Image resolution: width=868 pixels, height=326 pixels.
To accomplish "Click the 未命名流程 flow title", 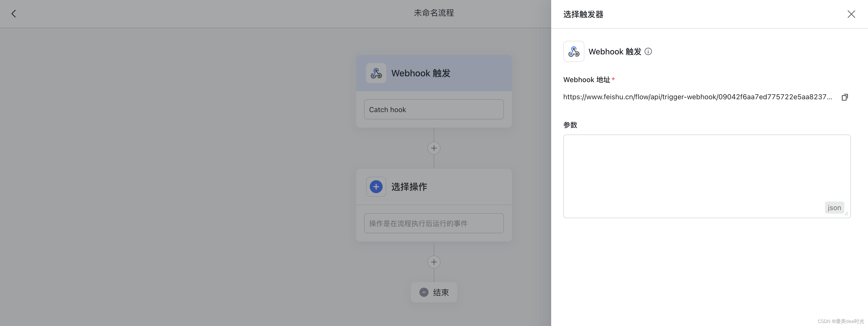I will pos(434,13).
